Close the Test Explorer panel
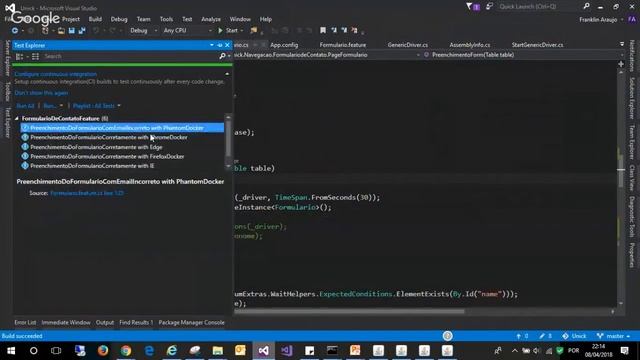 coord(227,45)
